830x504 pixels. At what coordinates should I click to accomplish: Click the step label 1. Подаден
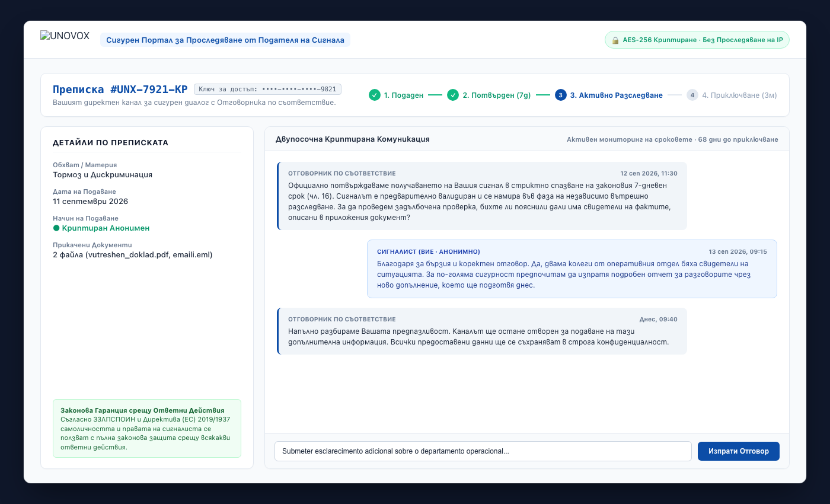404,95
